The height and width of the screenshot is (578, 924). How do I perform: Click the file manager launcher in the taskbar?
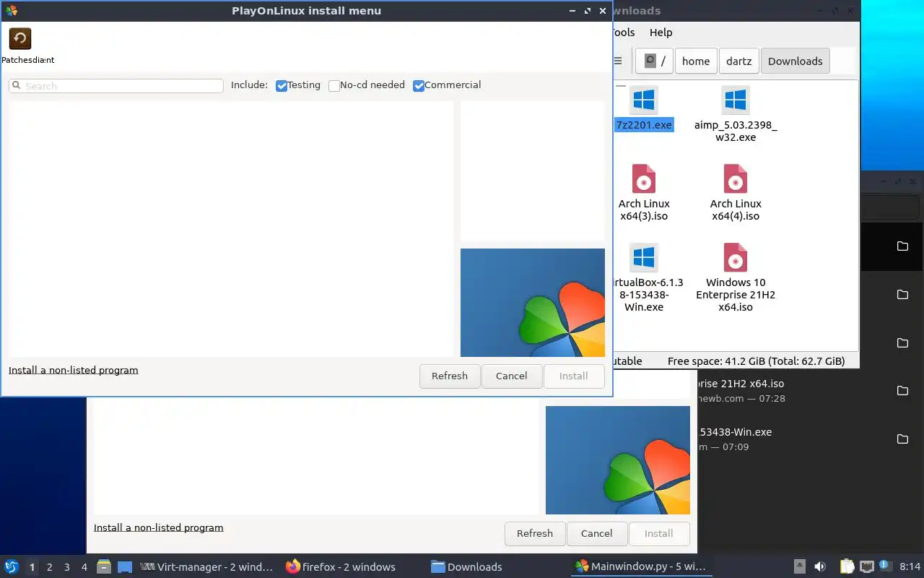tap(104, 566)
